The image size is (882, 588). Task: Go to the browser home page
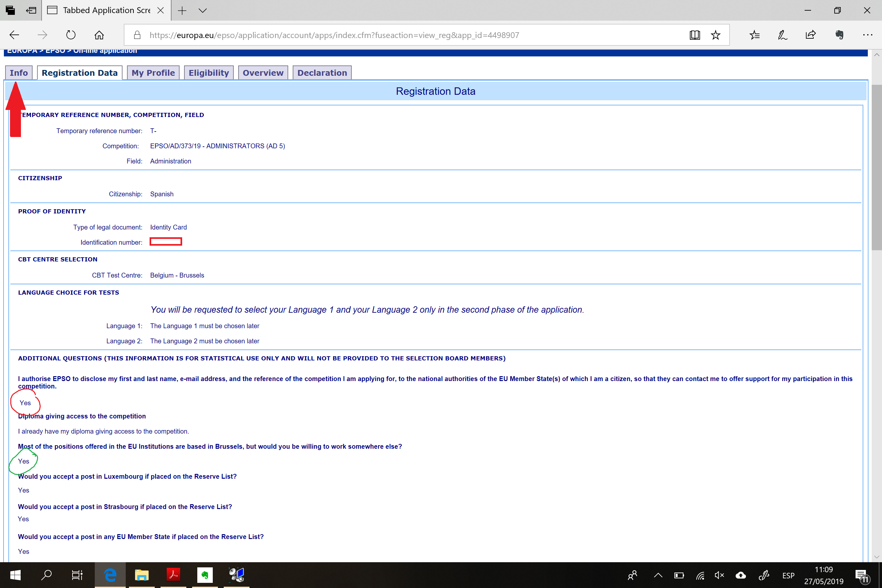(x=99, y=35)
